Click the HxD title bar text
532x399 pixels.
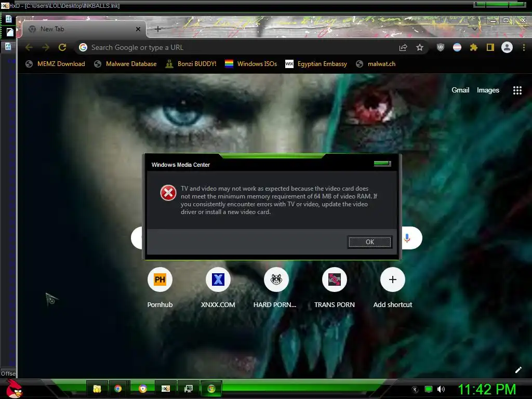[x=64, y=6]
